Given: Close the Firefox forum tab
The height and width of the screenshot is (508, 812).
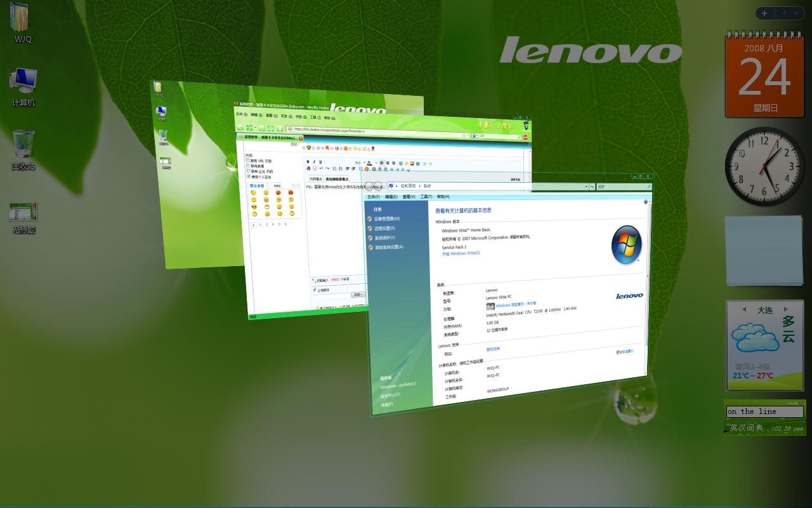Looking at the screenshot, I should (301, 138).
